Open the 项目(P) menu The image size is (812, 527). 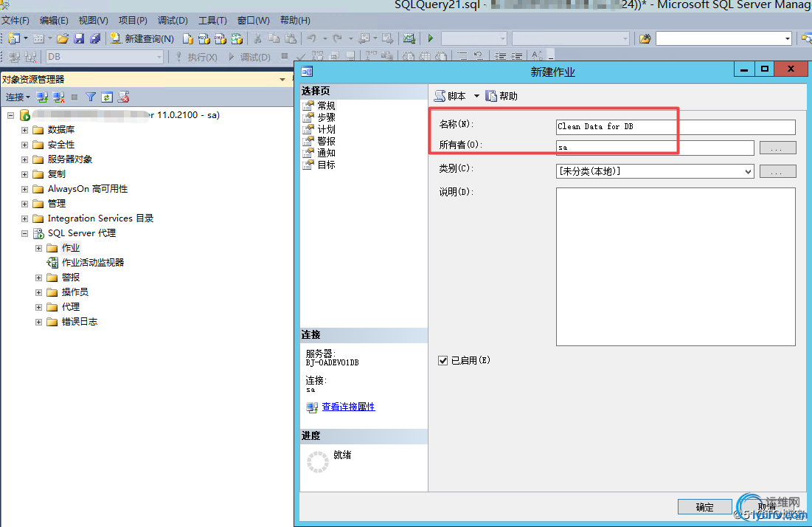point(133,20)
